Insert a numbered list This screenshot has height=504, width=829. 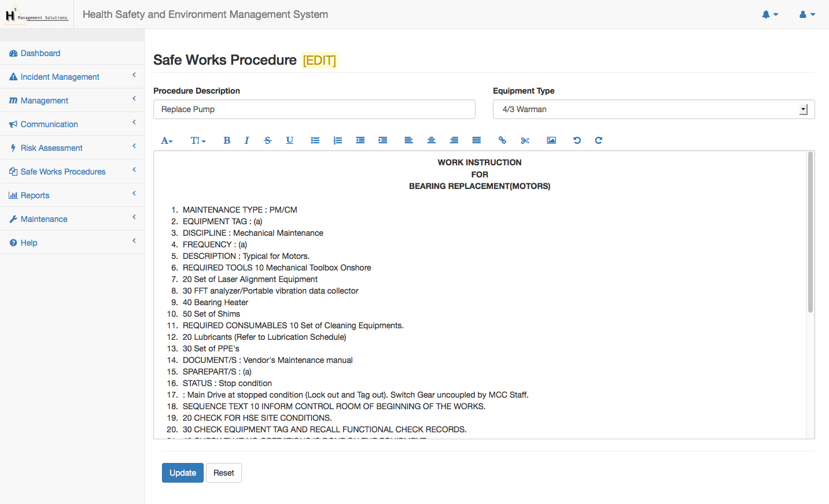click(x=338, y=140)
